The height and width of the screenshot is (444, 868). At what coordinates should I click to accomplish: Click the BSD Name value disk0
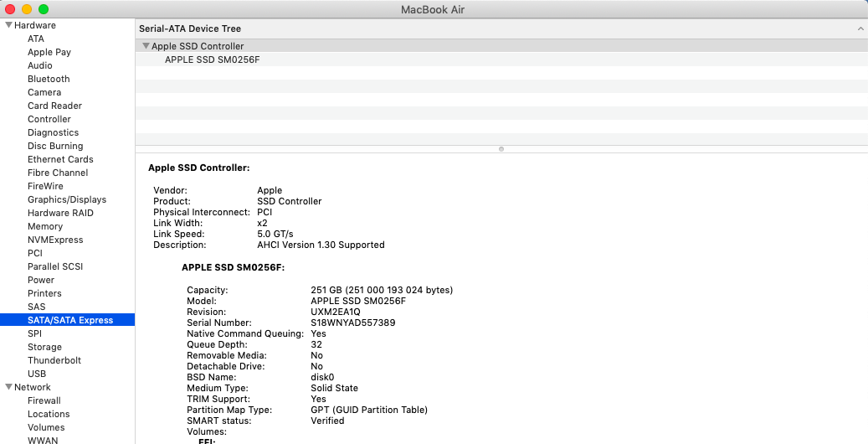tap(322, 377)
